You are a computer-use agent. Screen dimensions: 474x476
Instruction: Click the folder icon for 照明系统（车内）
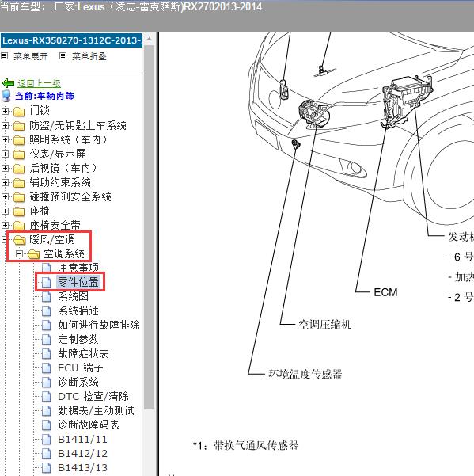click(19, 139)
